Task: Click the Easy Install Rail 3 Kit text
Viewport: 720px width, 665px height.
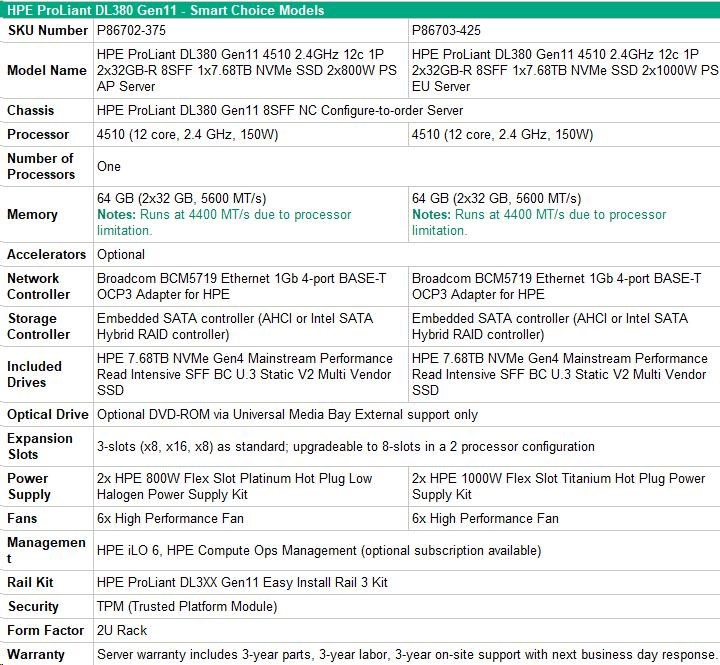Action: click(242, 582)
